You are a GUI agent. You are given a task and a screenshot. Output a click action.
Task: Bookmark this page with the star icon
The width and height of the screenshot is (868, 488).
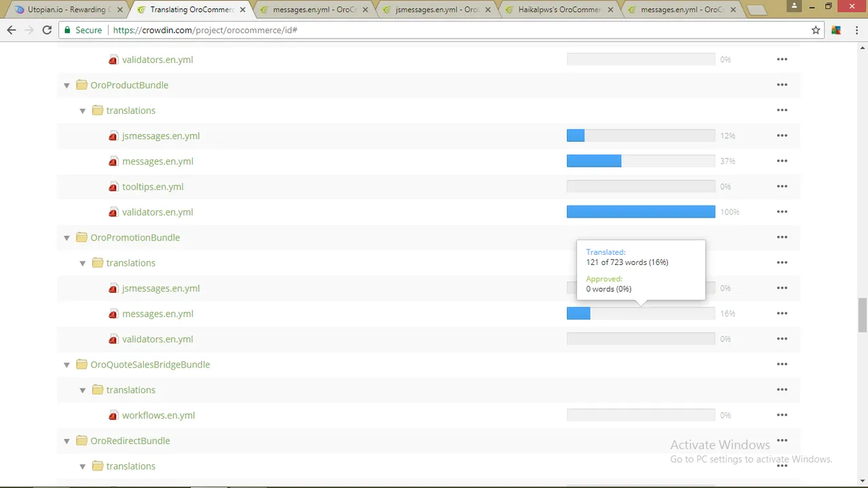pos(816,30)
